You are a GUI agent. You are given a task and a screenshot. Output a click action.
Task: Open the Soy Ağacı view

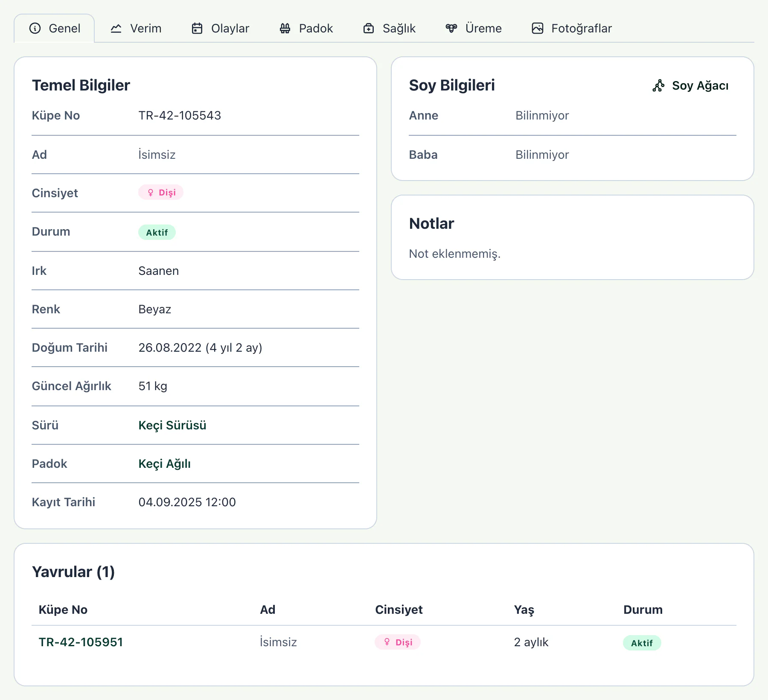(x=691, y=85)
